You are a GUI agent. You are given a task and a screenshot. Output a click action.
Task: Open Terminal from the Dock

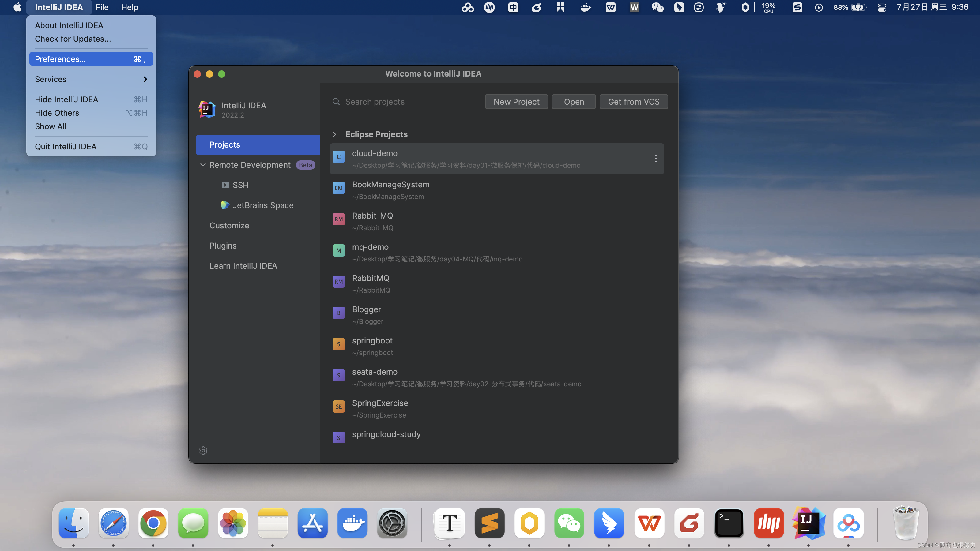click(729, 523)
